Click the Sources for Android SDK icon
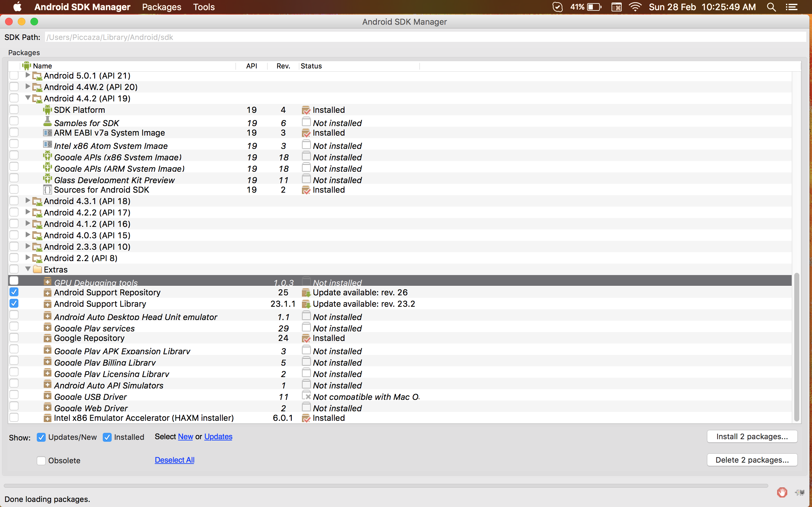 click(x=47, y=190)
